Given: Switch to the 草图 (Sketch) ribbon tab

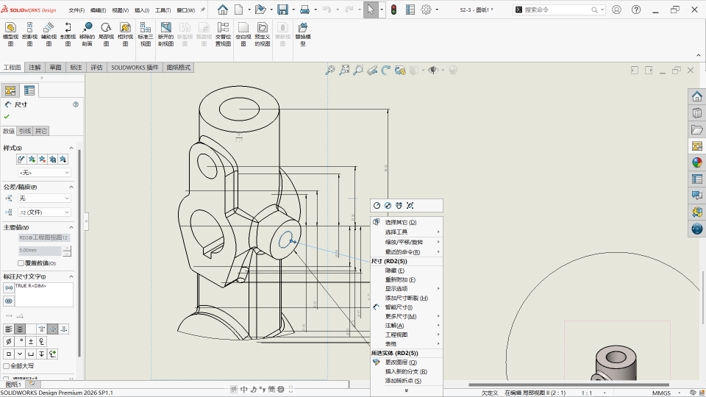Looking at the screenshot, I should point(55,68).
